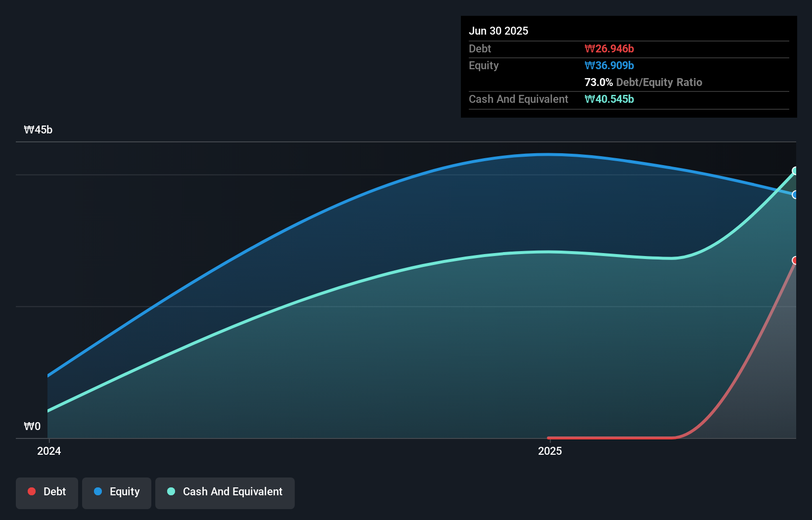Expand the Equity row in the tooltip
This screenshot has height=520, width=812.
click(x=483, y=65)
